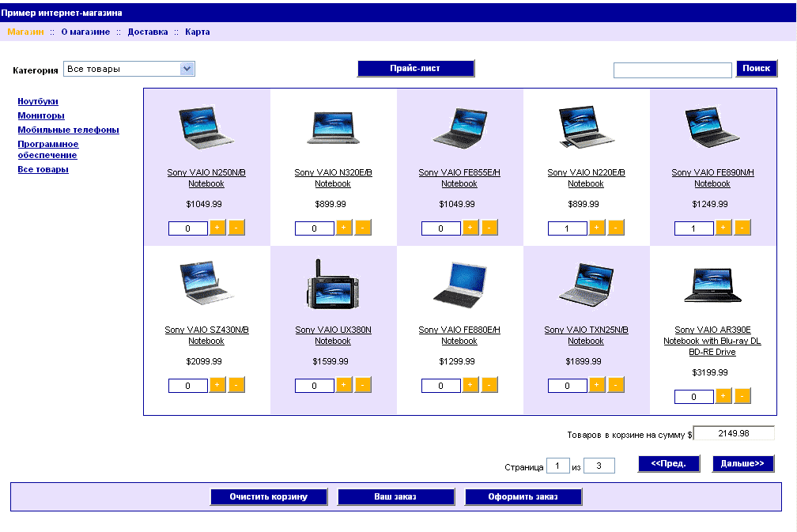Click into the search text field
This screenshot has height=532, width=797.
pos(672,70)
